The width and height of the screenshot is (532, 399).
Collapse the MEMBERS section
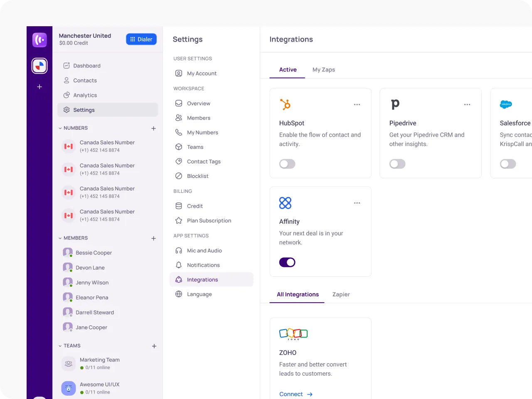[x=60, y=238]
